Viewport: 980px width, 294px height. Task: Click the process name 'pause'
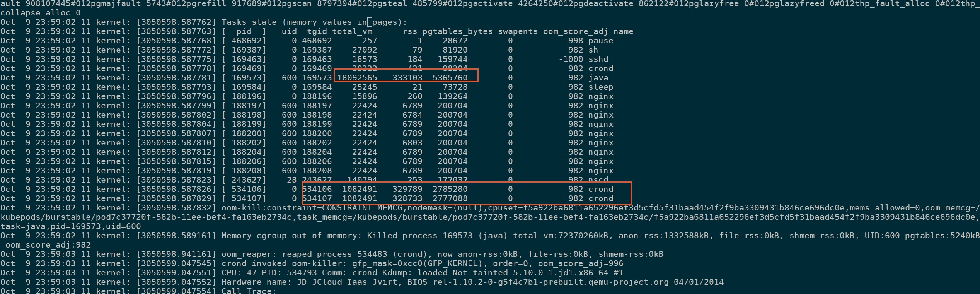[601, 41]
